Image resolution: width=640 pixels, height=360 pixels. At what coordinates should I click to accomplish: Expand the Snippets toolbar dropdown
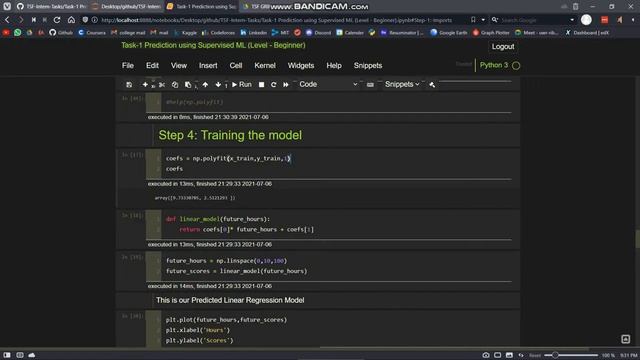402,84
